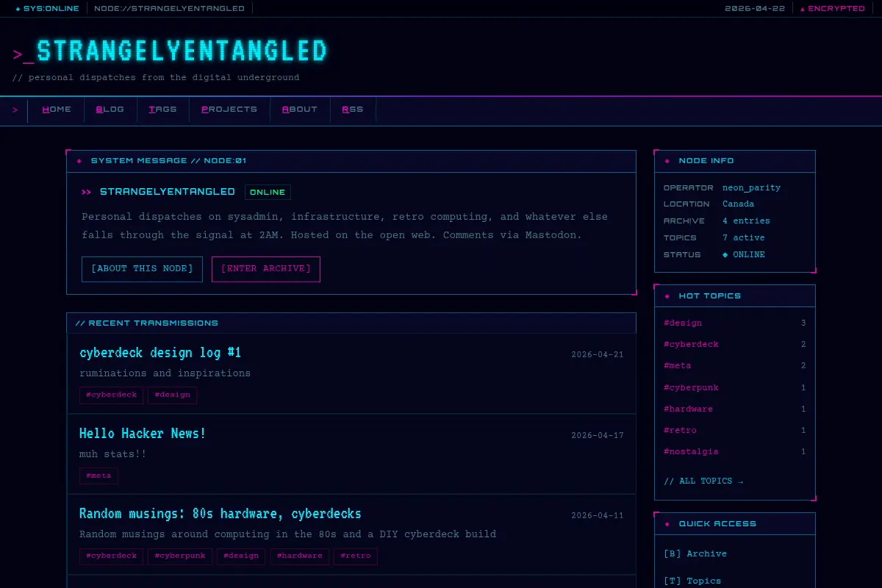Click #design tag under design log #1
Screen dimensions: 882x588
point(172,395)
